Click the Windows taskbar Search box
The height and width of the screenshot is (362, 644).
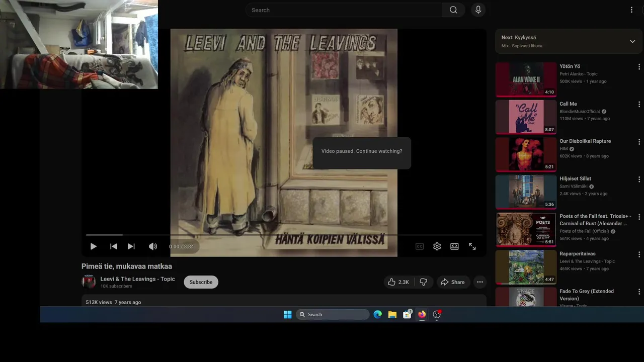tap(333, 314)
